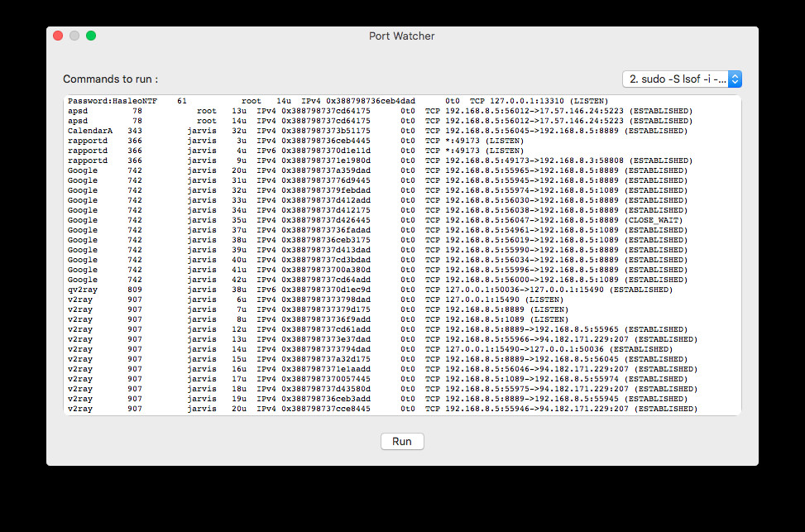Select address 0x388798737005744​5 in v2ray 17u row
Viewport: 805px width, 532px height.
pyautogui.click(x=325, y=379)
